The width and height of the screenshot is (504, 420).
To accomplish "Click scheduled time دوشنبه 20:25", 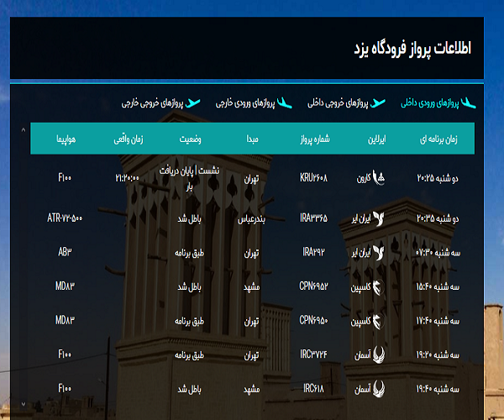I will click(x=438, y=178).
